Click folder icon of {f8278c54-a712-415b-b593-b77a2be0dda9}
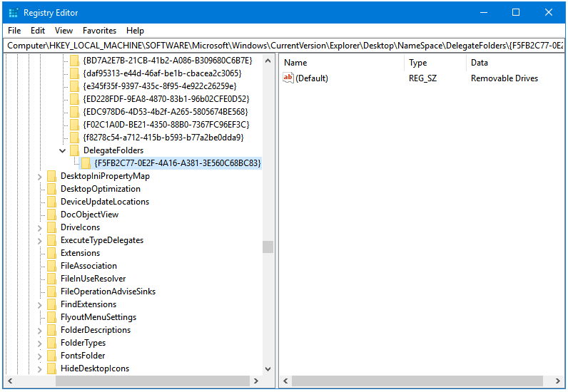Image resolution: width=568 pixels, height=392 pixels. coord(74,138)
